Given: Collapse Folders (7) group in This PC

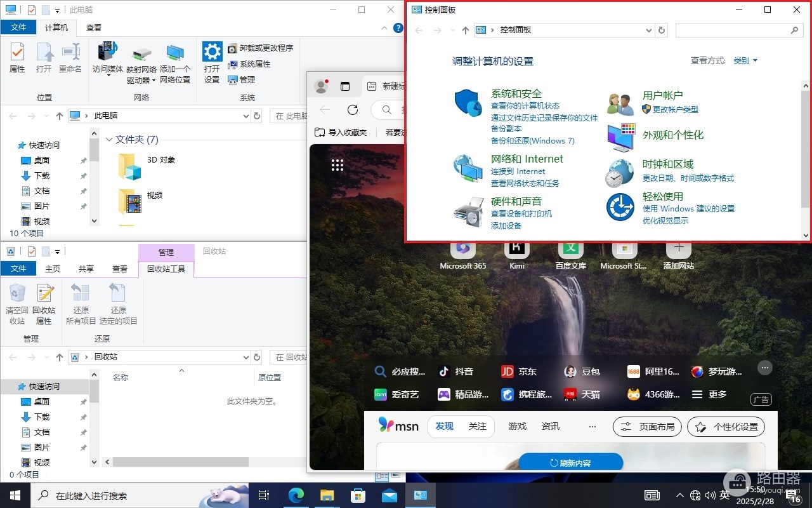Looking at the screenshot, I should 109,140.
